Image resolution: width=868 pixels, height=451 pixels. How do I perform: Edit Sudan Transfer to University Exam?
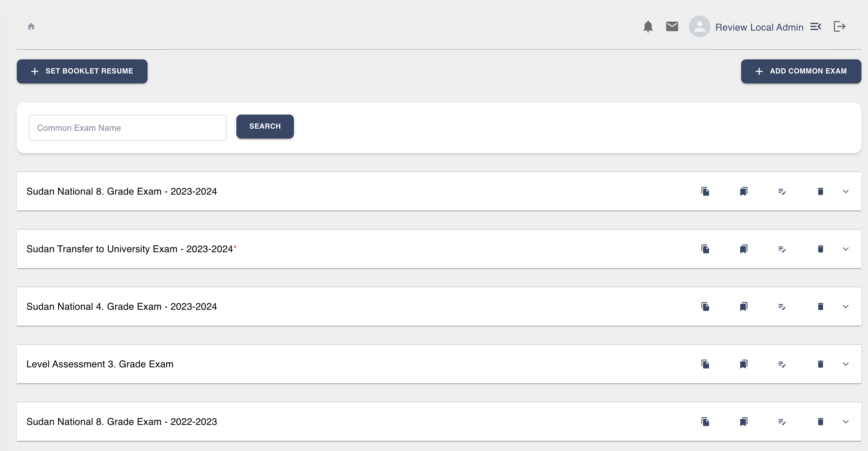782,249
